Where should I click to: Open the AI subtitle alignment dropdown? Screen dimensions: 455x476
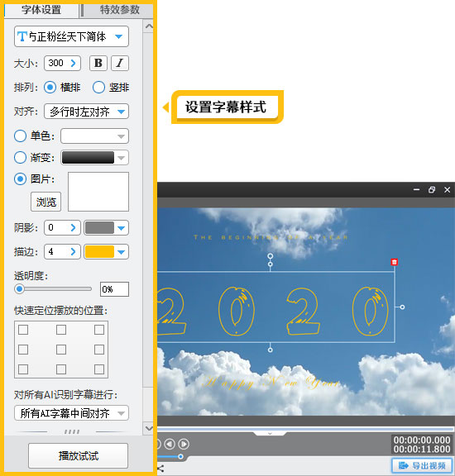71,413
